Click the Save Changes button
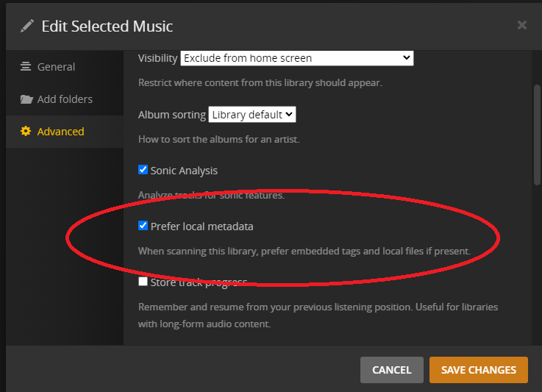The width and height of the screenshot is (542, 392). coord(478,370)
